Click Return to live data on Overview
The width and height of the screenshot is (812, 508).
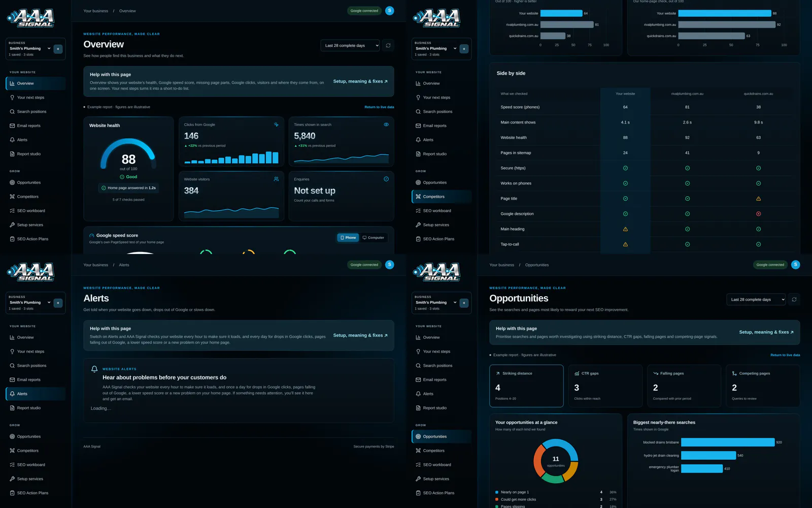point(379,107)
